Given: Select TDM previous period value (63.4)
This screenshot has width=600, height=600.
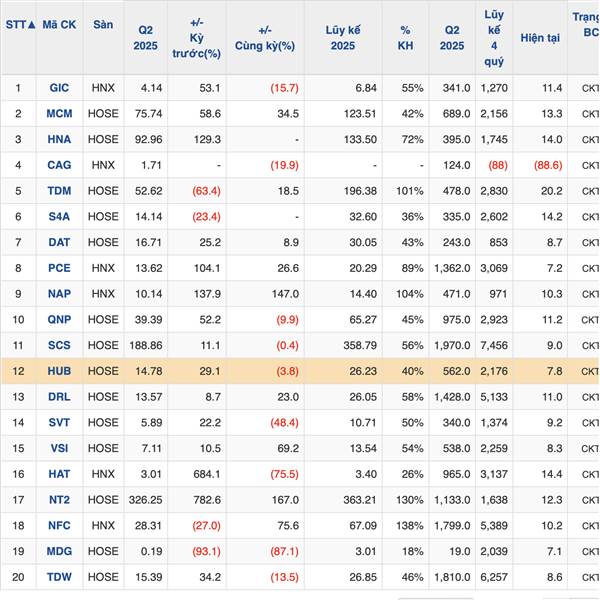Looking at the screenshot, I should click(206, 191).
